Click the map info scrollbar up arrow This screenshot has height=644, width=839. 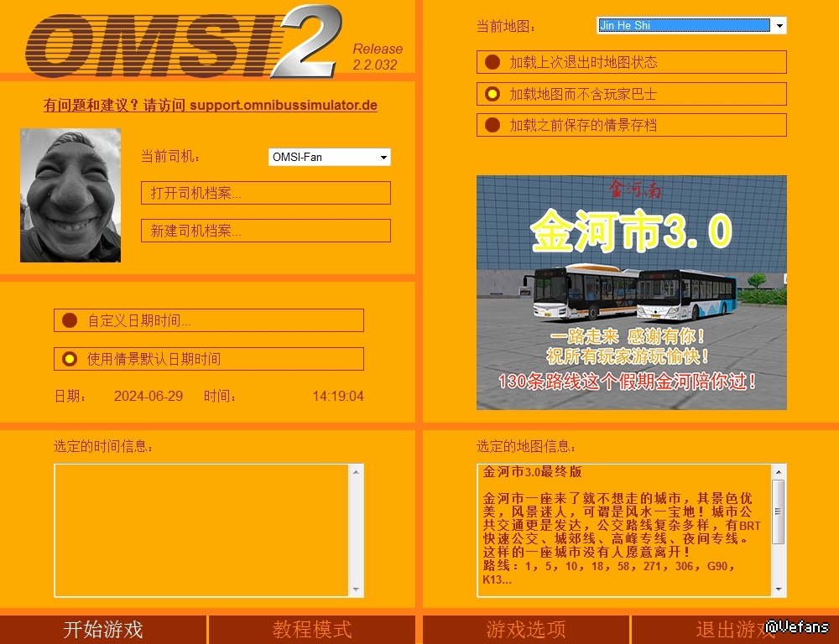click(x=779, y=472)
